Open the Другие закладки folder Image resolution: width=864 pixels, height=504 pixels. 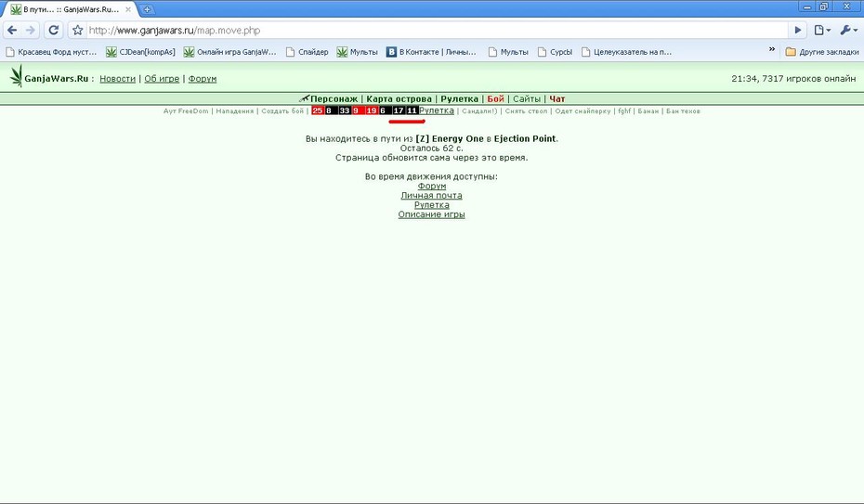coord(821,52)
